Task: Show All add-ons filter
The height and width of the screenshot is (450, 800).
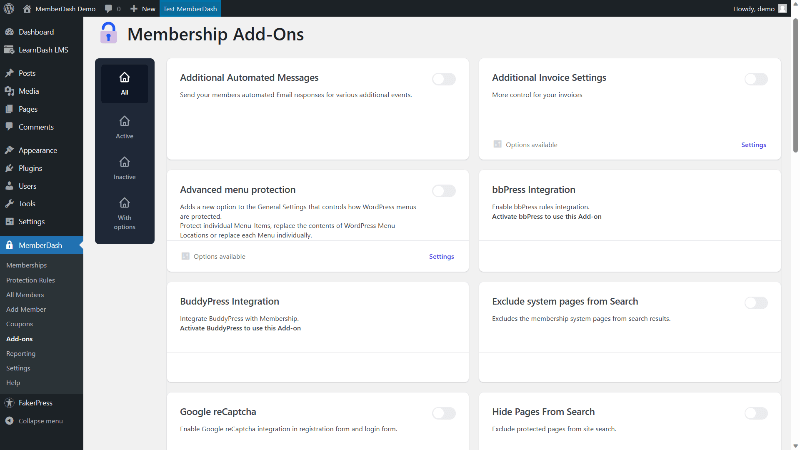Action: pos(124,84)
